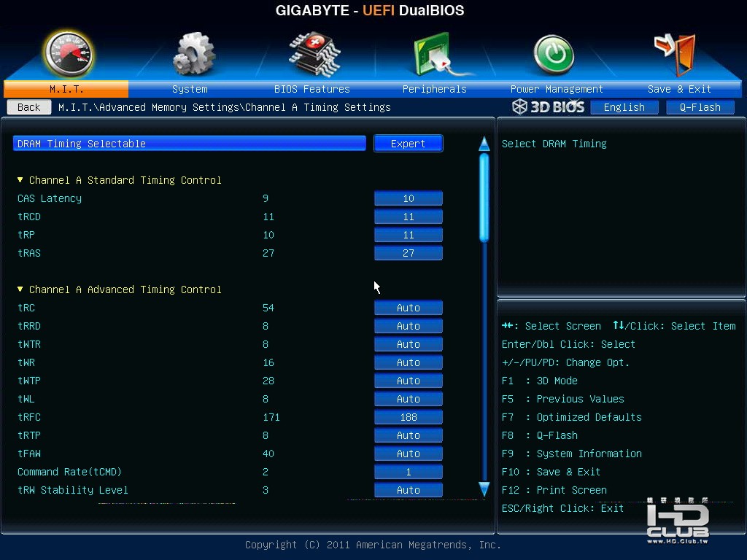Click scrollbar up arrow
747x560 pixels.
click(484, 144)
